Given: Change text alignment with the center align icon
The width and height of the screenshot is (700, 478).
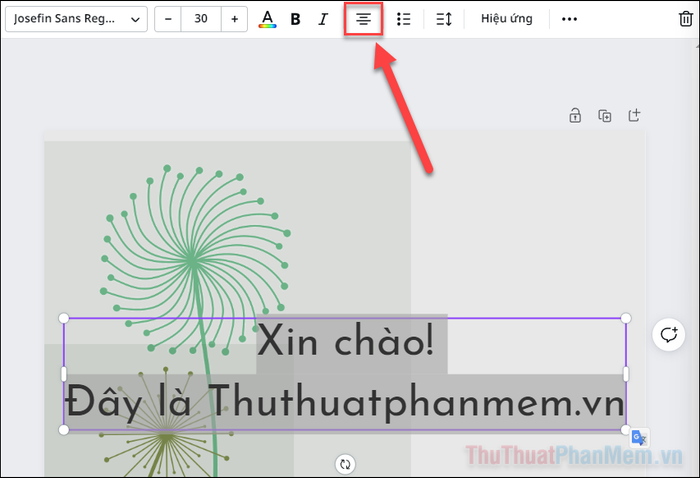Looking at the screenshot, I should pyautogui.click(x=363, y=19).
